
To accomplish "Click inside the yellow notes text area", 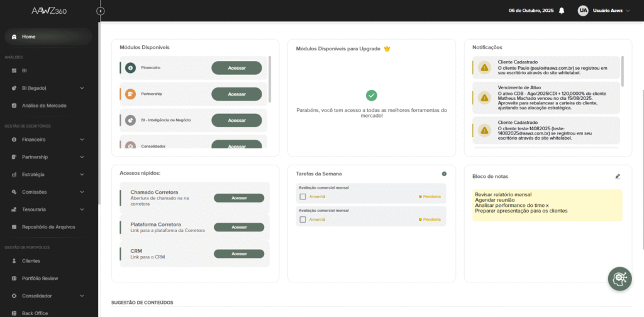I will 547,204.
